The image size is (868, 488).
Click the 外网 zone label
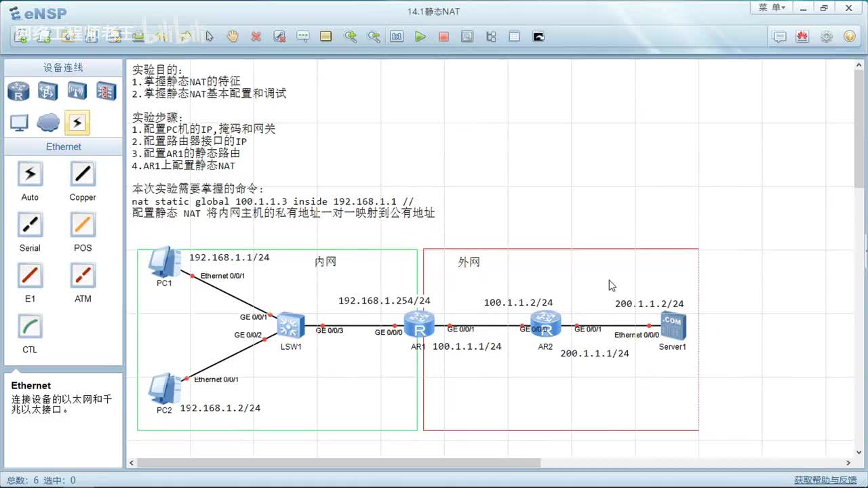click(x=469, y=262)
